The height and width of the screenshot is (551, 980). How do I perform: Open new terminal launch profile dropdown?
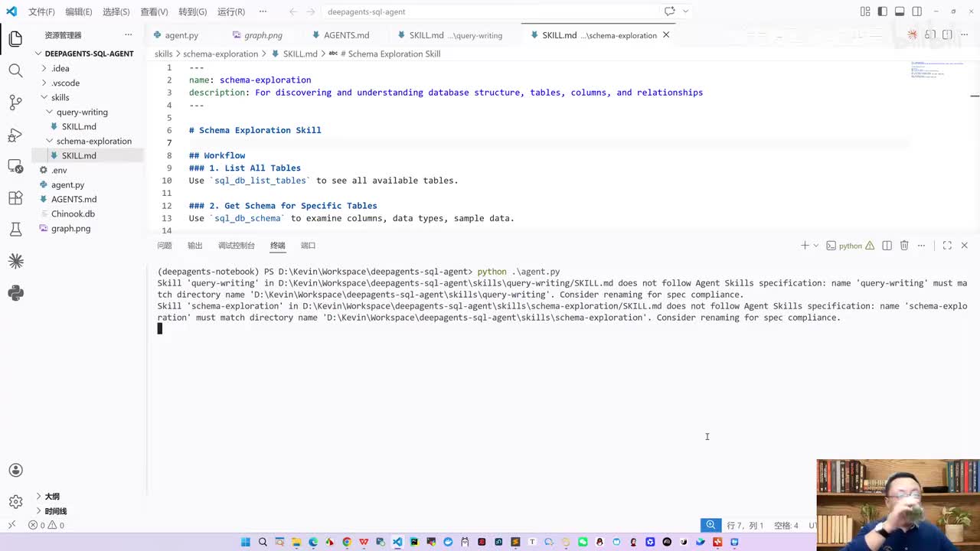tap(816, 246)
